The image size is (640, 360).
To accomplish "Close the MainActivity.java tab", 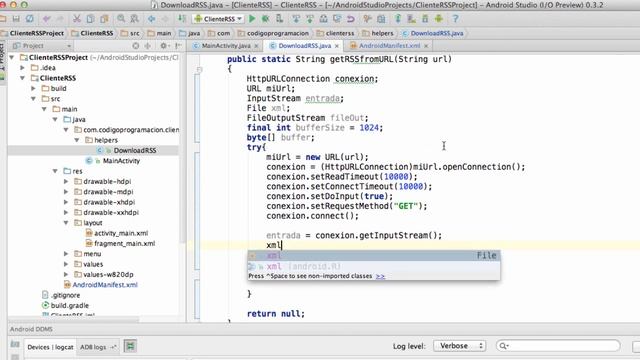I will 256,46.
